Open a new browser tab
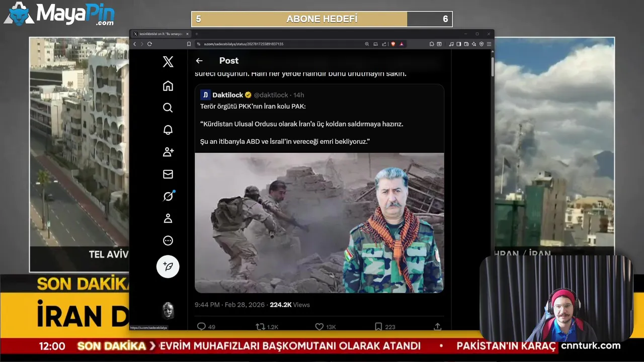Screen dimensions: 644x362 [197, 34]
